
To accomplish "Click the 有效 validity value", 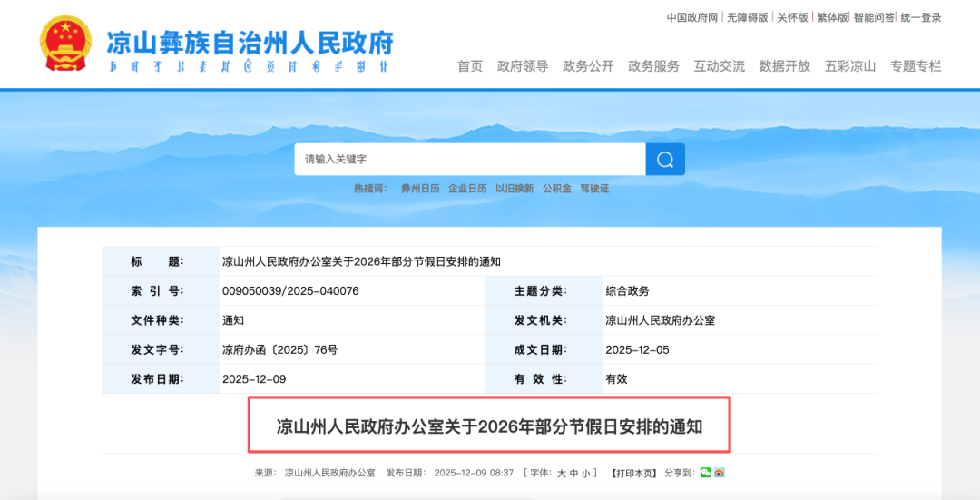I will click(616, 378).
